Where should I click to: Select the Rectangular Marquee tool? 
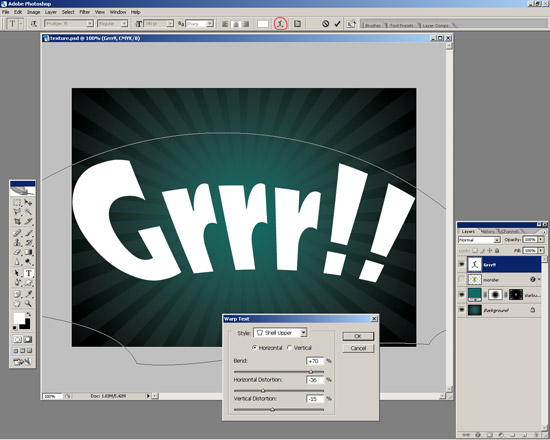pos(17,202)
